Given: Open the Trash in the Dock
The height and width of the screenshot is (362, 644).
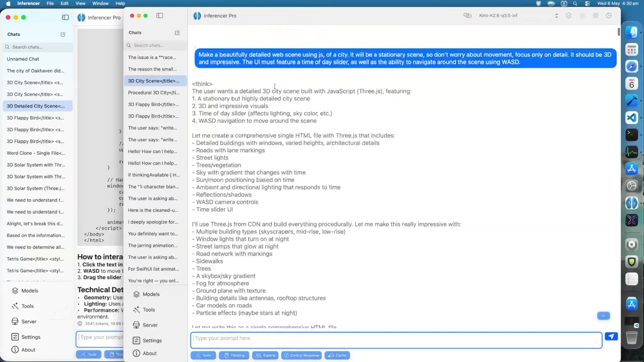Looking at the screenshot, I should pos(631,337).
